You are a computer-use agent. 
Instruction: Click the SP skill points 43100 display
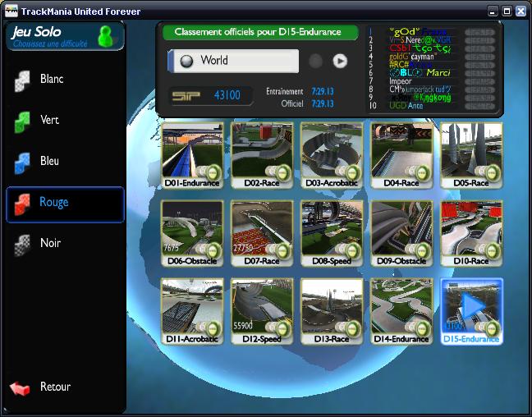pyautogui.click(x=209, y=96)
